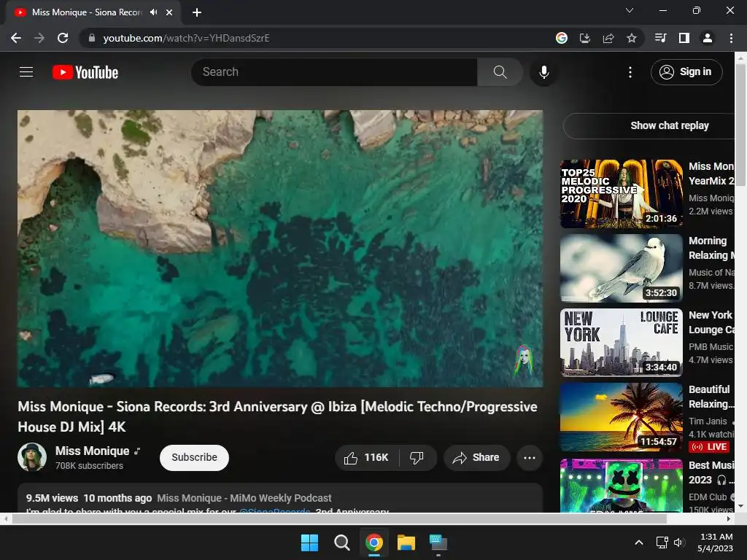Open volume control in system tray
Image resolution: width=747 pixels, height=560 pixels.
click(x=679, y=542)
